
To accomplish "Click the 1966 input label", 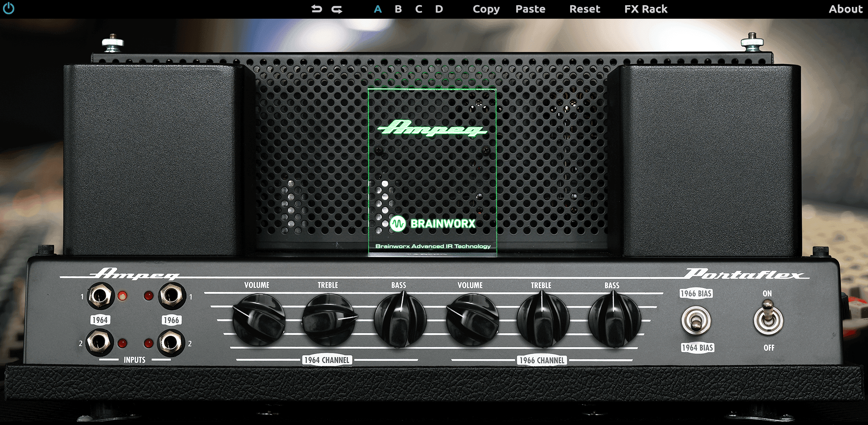I will click(171, 320).
